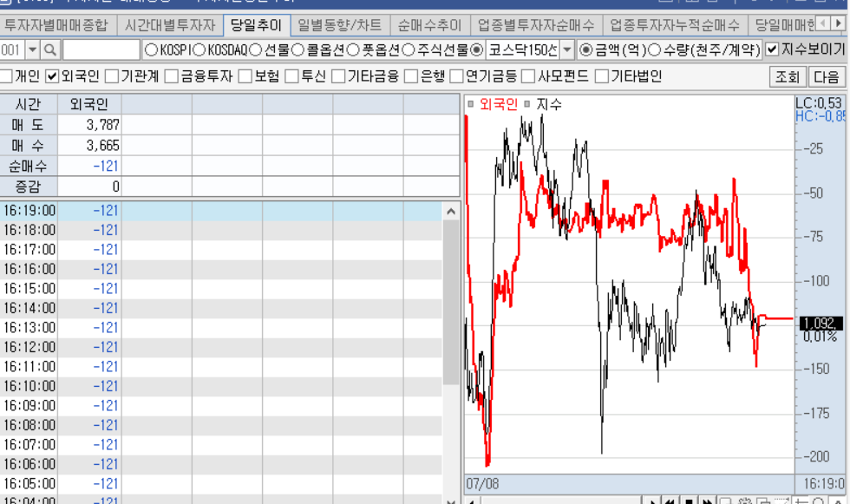Click the table scrollbar up arrow

pos(451,212)
